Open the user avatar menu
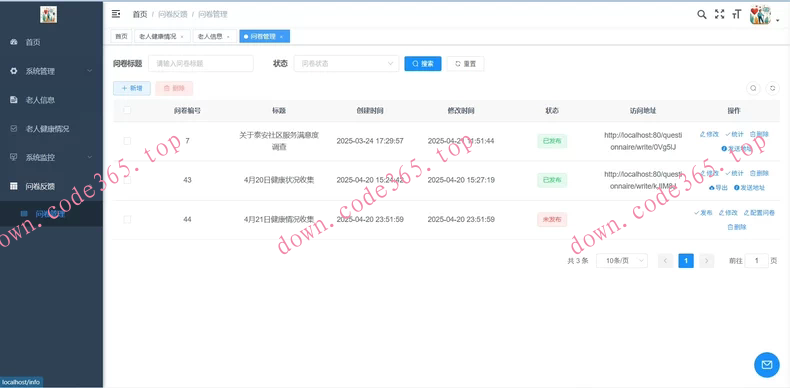The height and width of the screenshot is (388, 790). point(764,15)
